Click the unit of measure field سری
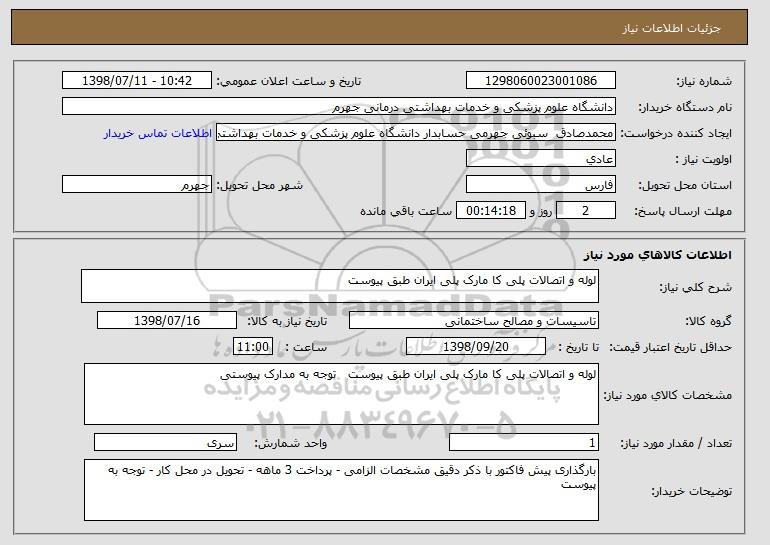Screen dimensions: 770x545 tap(165, 443)
